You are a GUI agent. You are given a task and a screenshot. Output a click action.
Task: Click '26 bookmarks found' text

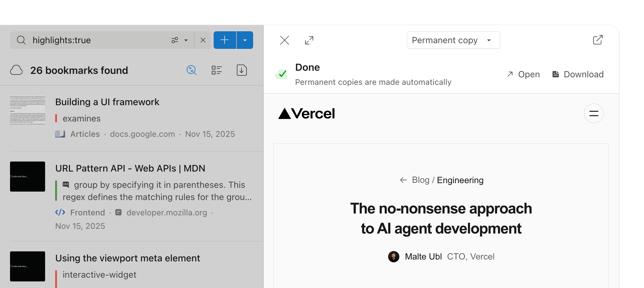tap(79, 70)
